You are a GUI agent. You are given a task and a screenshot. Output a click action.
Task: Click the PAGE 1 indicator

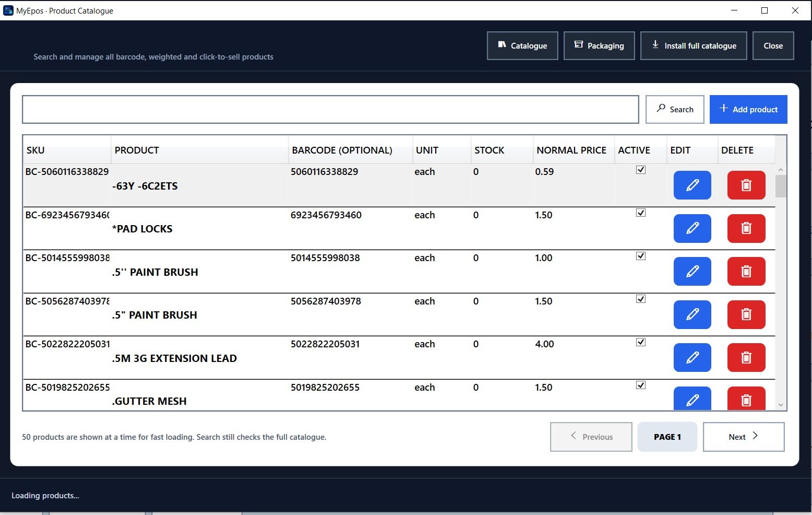click(x=667, y=437)
